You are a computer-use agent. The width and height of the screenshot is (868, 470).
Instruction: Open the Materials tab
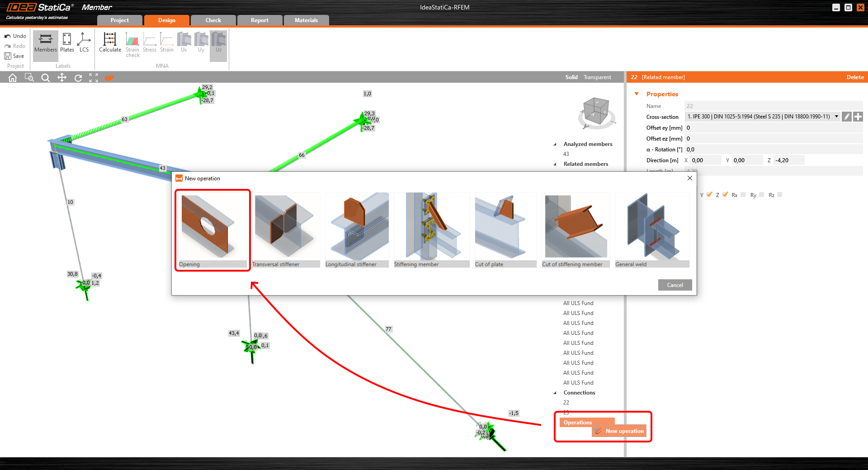tap(307, 20)
